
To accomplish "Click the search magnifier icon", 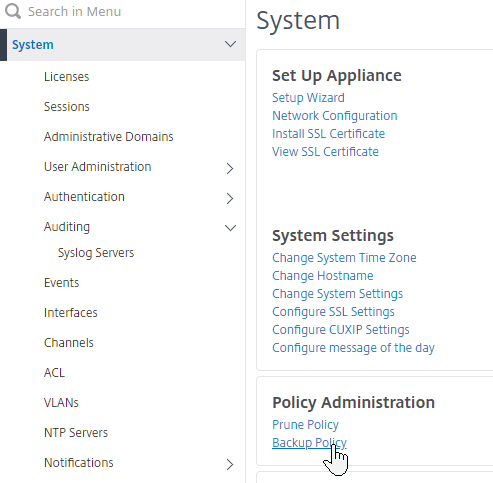I will coord(13,11).
